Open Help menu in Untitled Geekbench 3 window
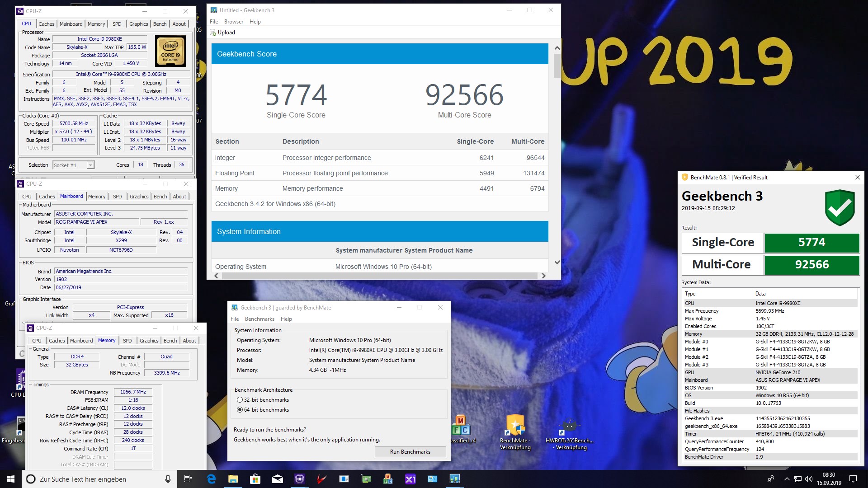 [x=255, y=22]
